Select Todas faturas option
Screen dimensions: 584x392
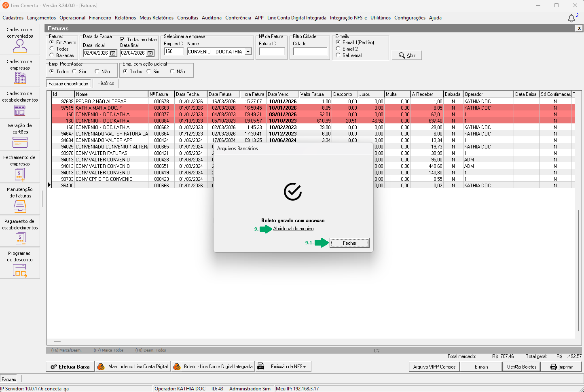51,49
